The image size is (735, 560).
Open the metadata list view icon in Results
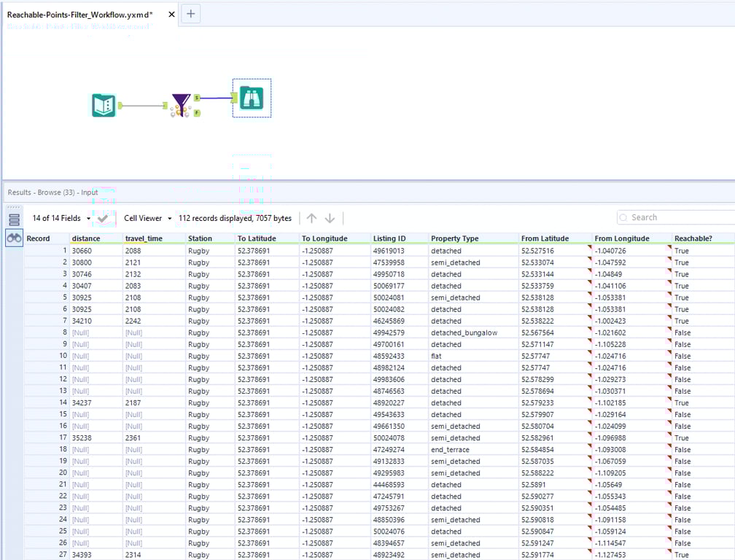click(14, 219)
